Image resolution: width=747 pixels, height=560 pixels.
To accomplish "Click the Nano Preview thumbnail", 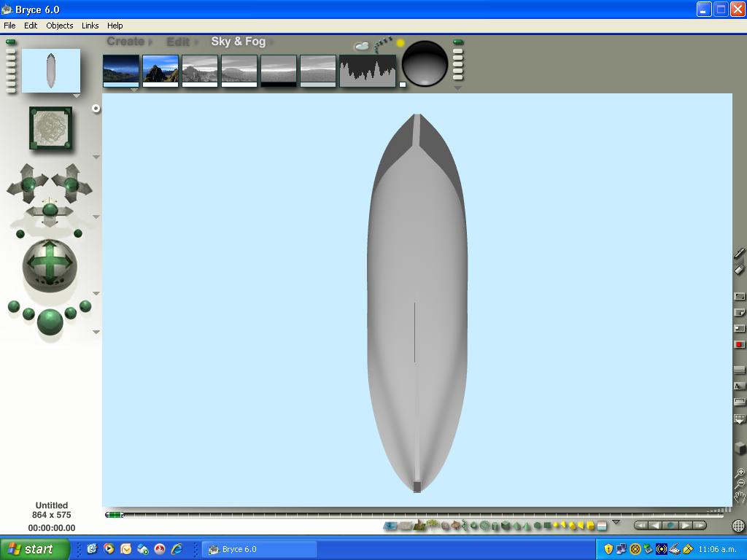I will [x=51, y=71].
